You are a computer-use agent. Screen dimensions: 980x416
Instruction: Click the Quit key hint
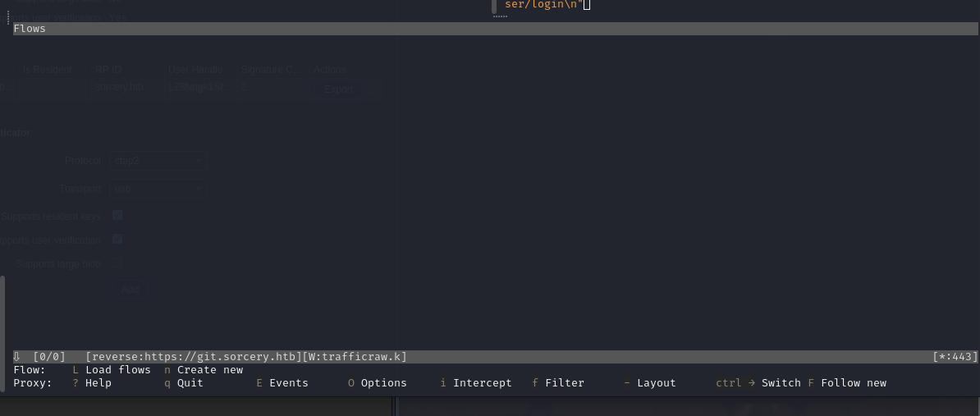(x=184, y=383)
